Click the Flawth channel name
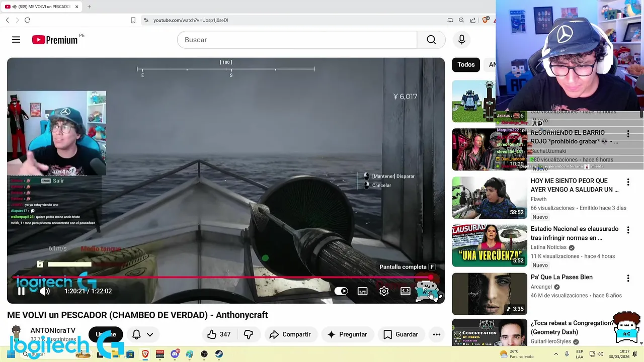The width and height of the screenshot is (644, 362). (x=538, y=199)
